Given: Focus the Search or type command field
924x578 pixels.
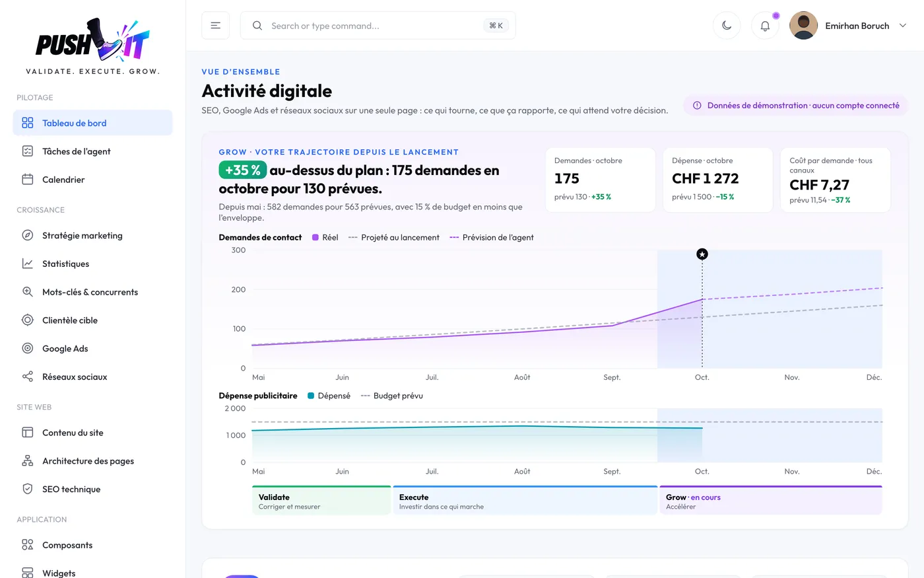Looking at the screenshot, I should (x=378, y=26).
